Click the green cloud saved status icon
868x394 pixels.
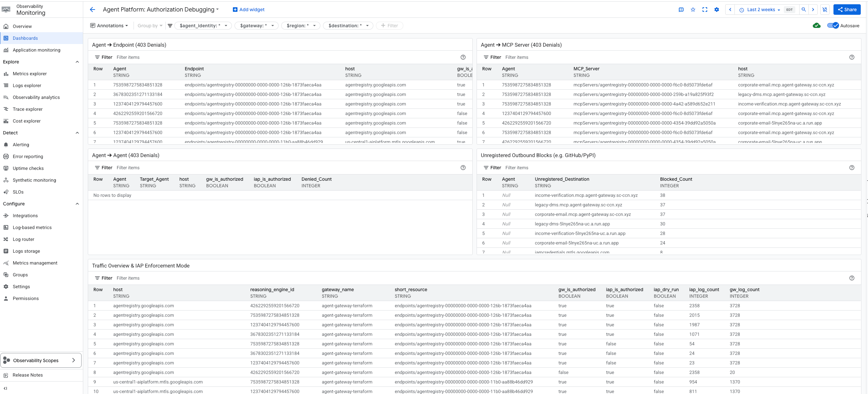816,26
